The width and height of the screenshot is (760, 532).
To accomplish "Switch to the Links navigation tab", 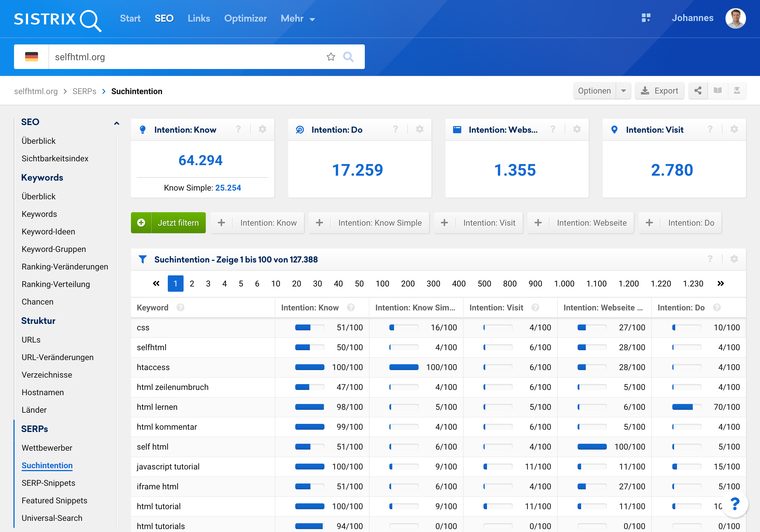I will pos(198,18).
